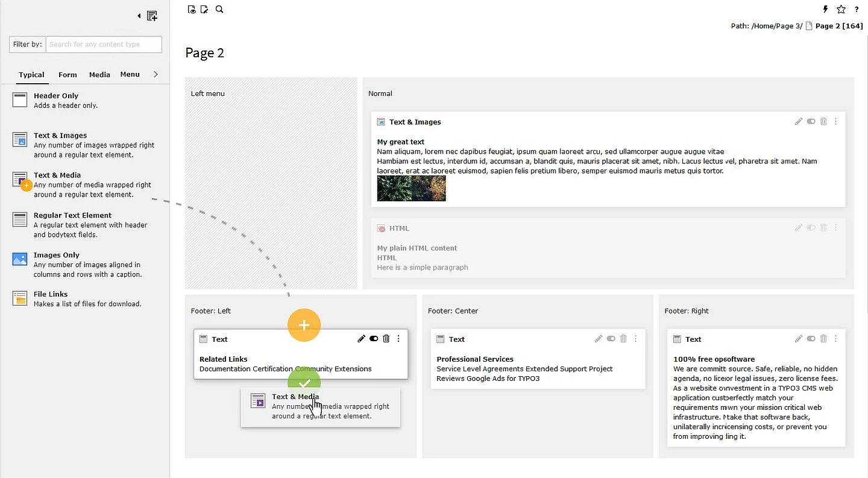Expand more content tabs with right chevron
Viewport: 868px width, 478px height.
pos(156,74)
